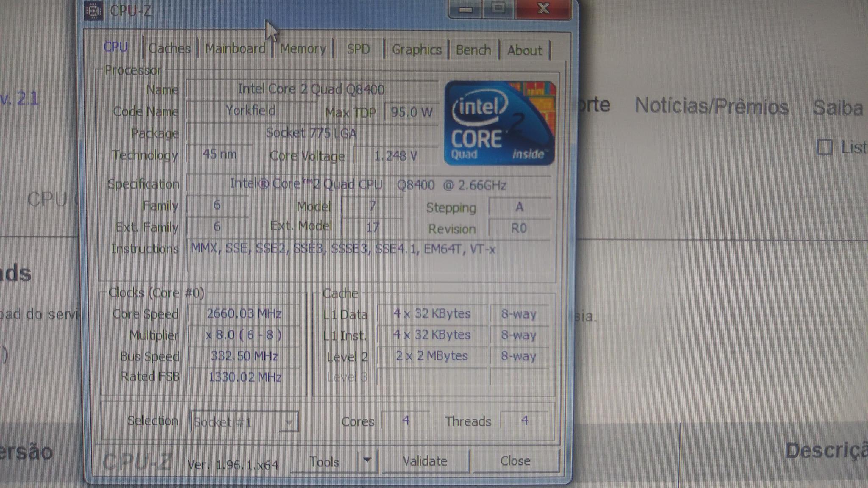
Task: Click the Revision value R0
Action: 520,228
